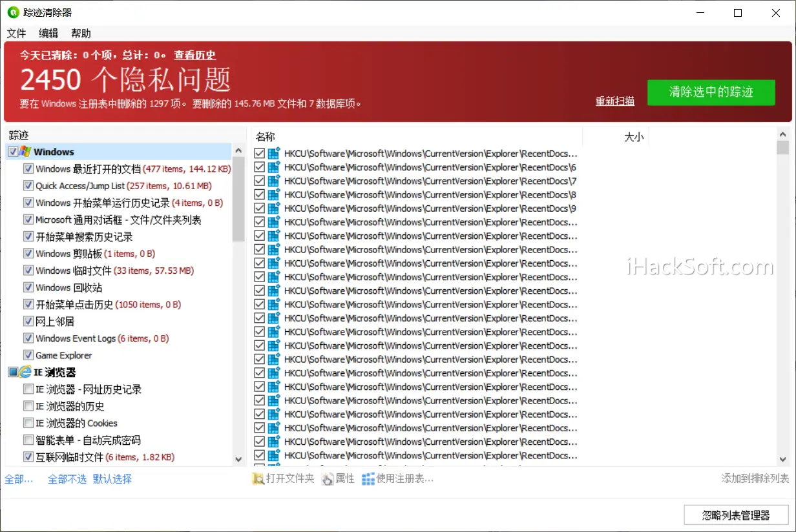This screenshot has height=532, width=796.
Task: Click the registry icon of row RecentDocs\6
Action: point(274,167)
